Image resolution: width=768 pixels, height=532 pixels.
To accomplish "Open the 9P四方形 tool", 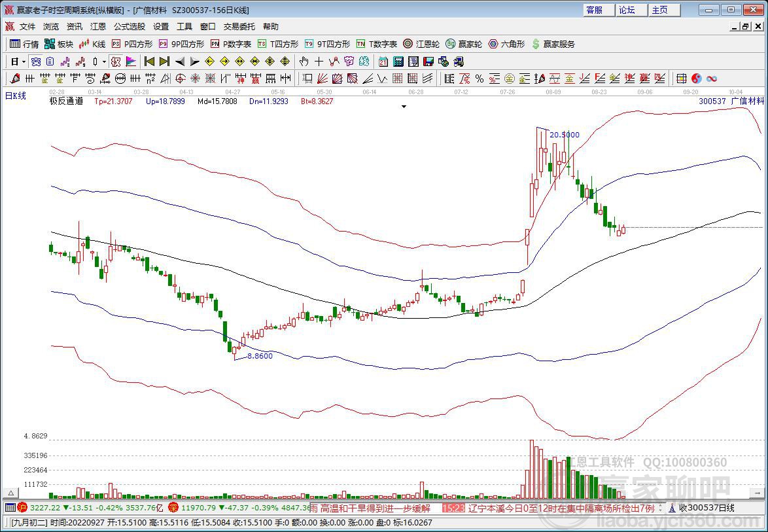I will (x=181, y=44).
